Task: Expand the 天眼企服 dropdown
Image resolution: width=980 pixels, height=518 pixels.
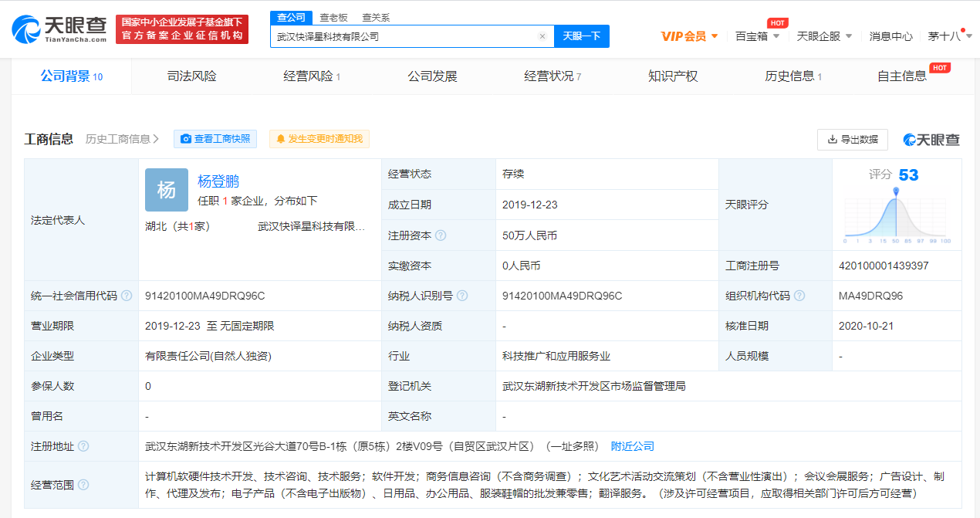Action: tap(849, 36)
